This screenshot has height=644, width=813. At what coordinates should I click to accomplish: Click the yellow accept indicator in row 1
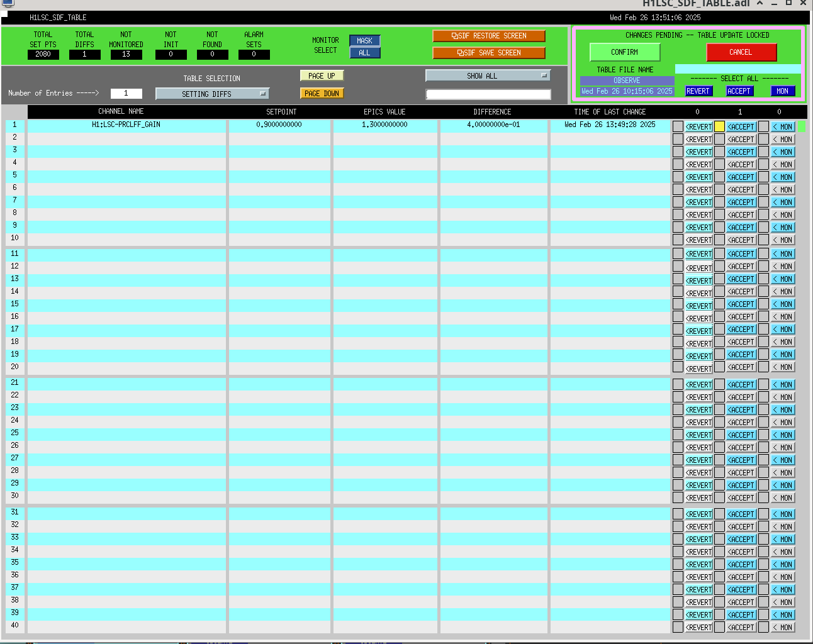pos(720,126)
